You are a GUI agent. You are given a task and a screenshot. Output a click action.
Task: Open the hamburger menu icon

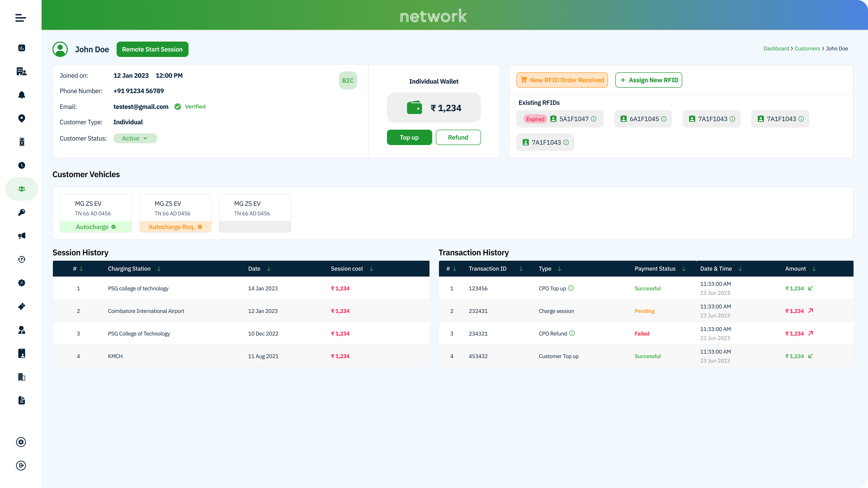21,18
